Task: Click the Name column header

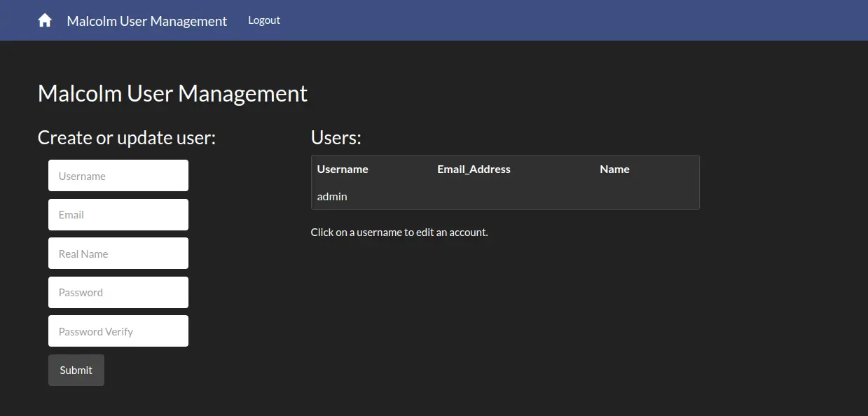Action: (614, 169)
